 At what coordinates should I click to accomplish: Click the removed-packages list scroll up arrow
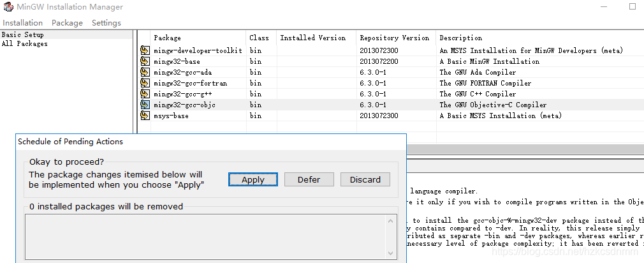pos(391,221)
